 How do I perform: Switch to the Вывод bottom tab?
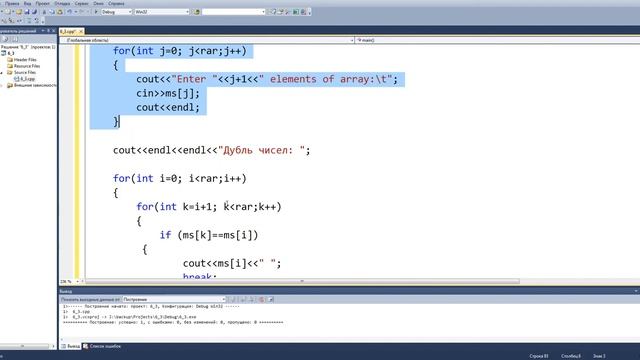(x=70, y=346)
